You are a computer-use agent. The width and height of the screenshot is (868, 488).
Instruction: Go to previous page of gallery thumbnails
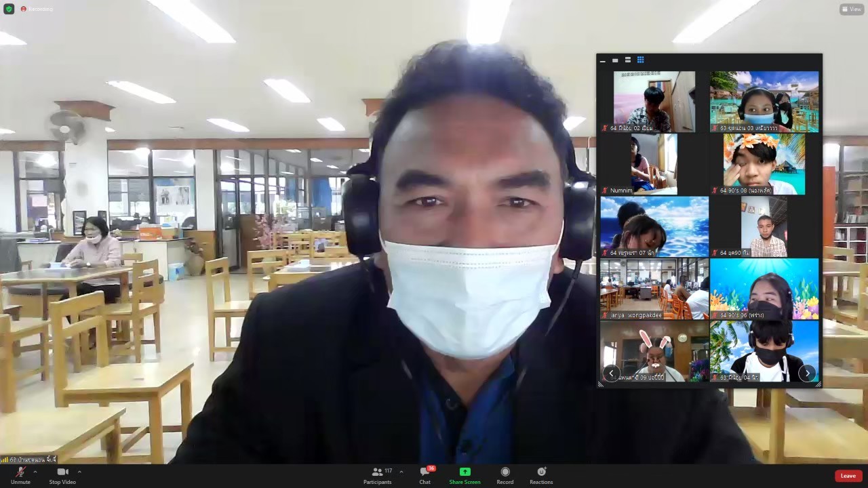(x=611, y=373)
